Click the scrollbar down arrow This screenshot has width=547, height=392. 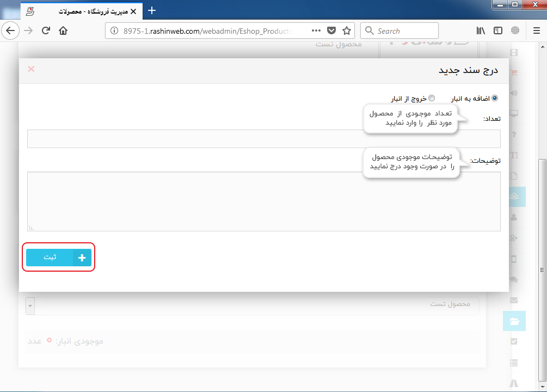coord(543,387)
